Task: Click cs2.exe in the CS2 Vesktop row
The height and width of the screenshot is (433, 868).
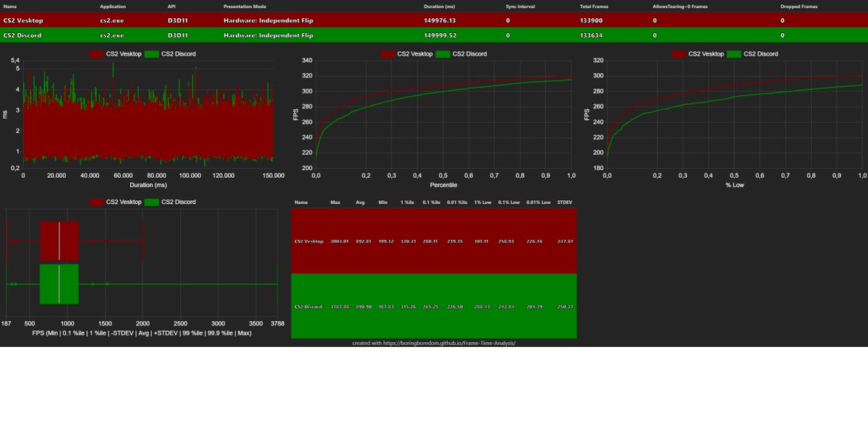Action: [111, 20]
